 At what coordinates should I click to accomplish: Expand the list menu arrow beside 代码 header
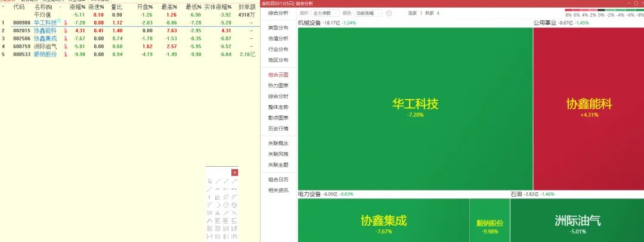(x=4, y=7)
